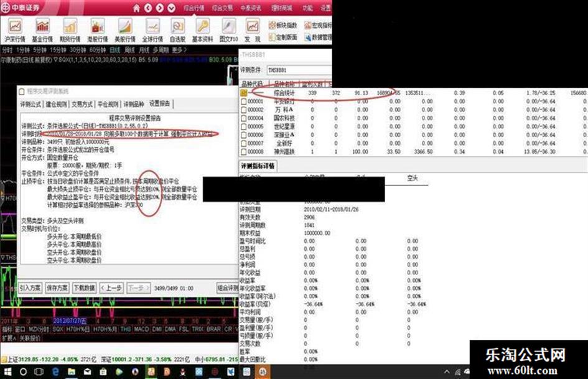Viewport: 588px width, 379px height.
Task: Select the TRIX indicator tab
Action: tap(197, 329)
